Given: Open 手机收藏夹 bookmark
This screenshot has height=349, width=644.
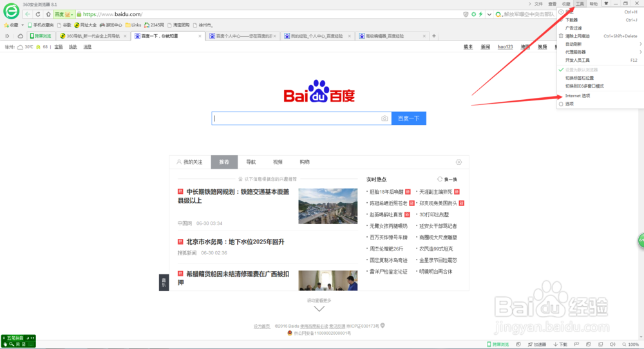Looking at the screenshot, I should click(41, 25).
